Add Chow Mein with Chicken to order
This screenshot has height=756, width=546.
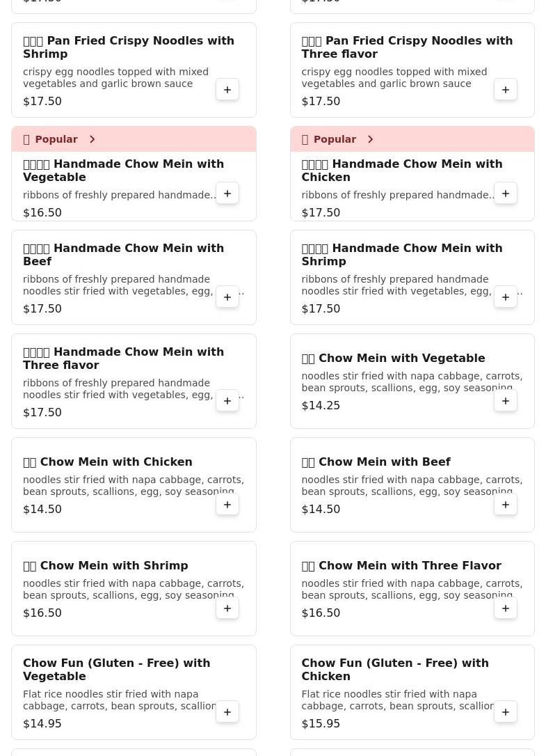tap(227, 505)
